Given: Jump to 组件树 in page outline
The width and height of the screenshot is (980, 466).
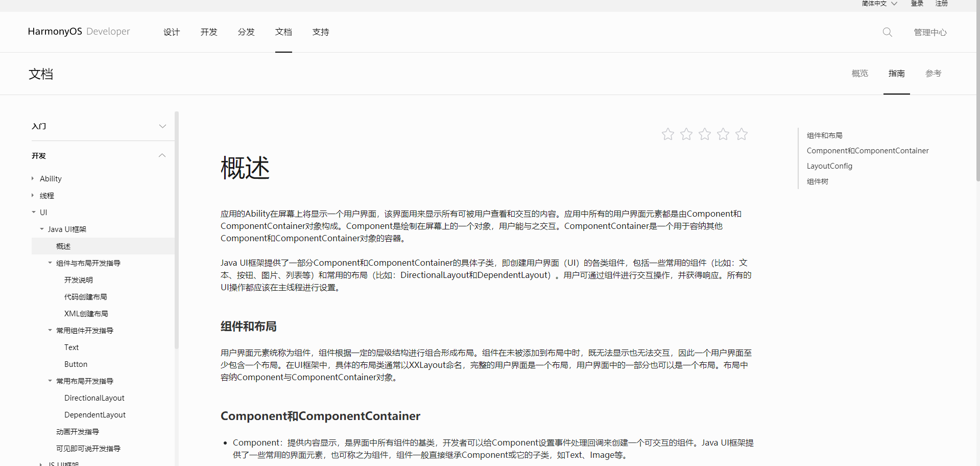Looking at the screenshot, I should (818, 181).
